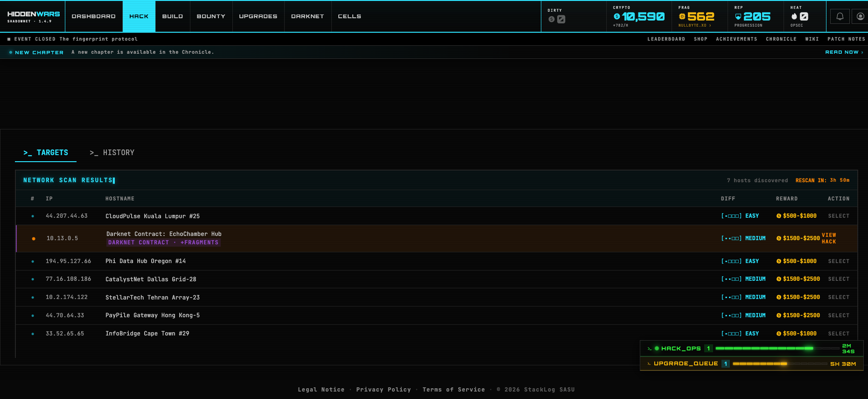868x399 pixels.
Task: Open the Build menu
Action: click(173, 16)
